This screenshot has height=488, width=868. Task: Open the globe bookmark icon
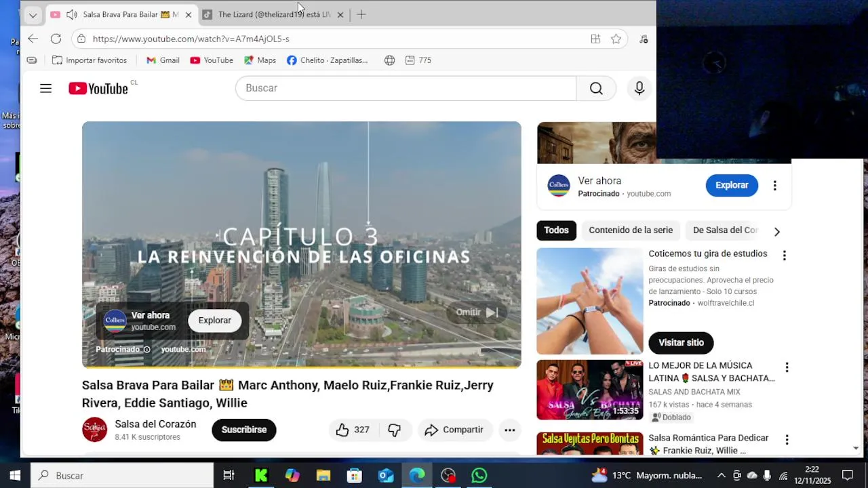tap(389, 60)
